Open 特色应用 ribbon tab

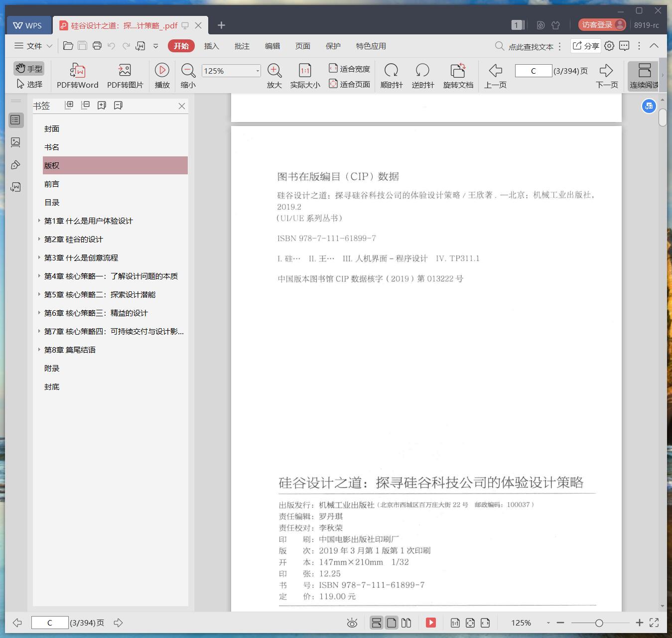371,46
